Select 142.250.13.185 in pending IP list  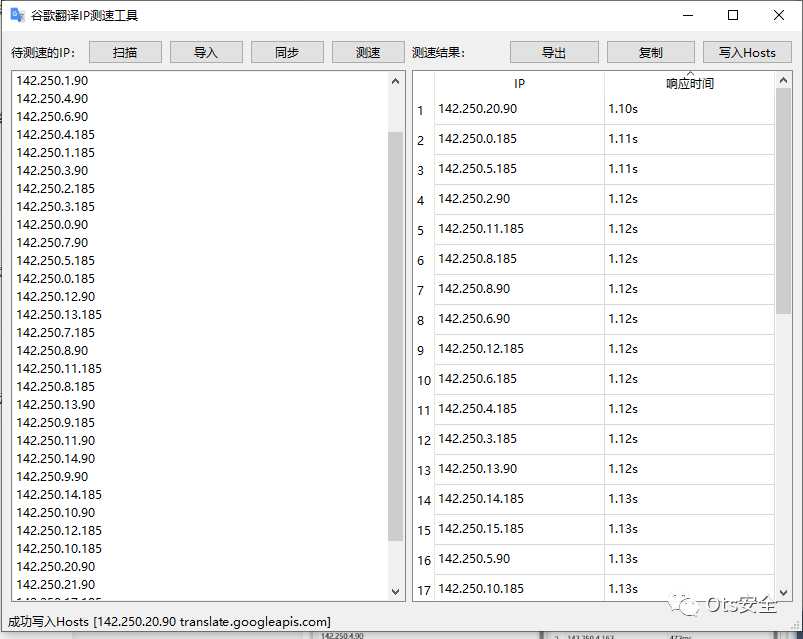coord(59,314)
